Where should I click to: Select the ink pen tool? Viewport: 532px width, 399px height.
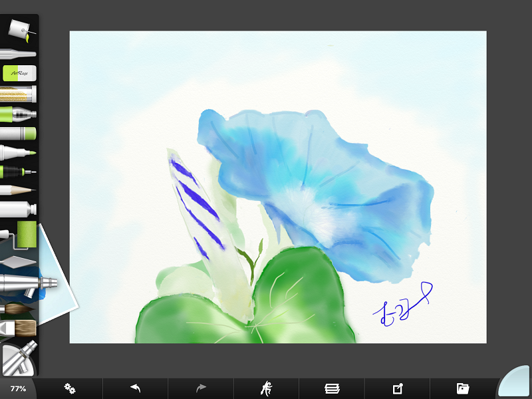(18, 172)
